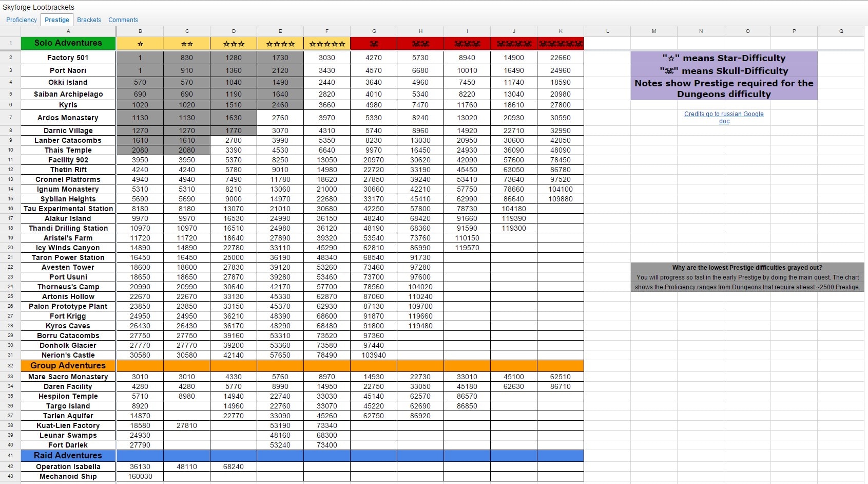The height and width of the screenshot is (484, 868).
Task: Click cell with value 119570
Action: point(467,248)
